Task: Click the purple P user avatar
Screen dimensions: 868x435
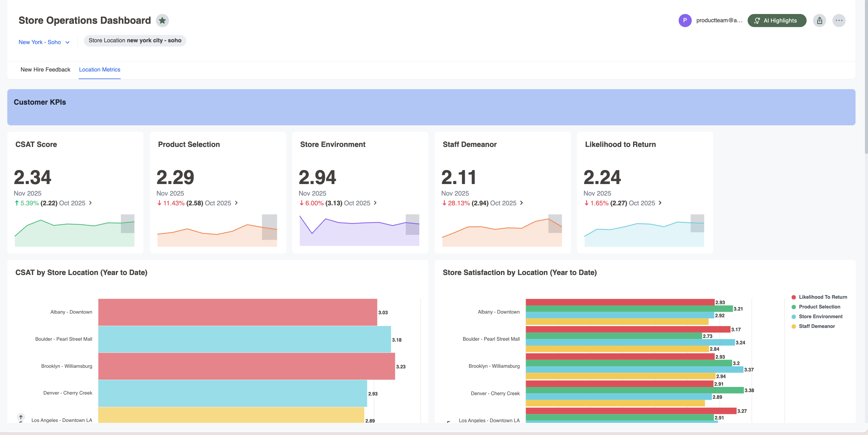Action: pyautogui.click(x=685, y=21)
